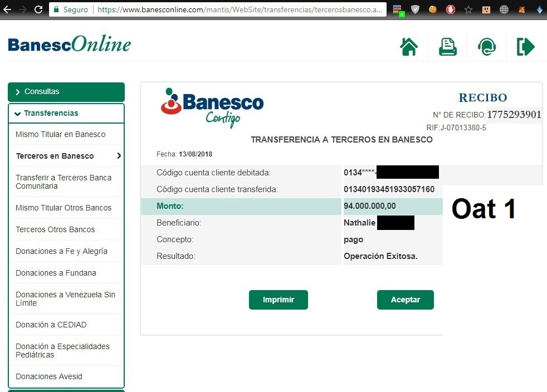Screen dimensions: 547x392
Task: Click the Transferencia a Terceros en Banesco title
Action: [341, 140]
